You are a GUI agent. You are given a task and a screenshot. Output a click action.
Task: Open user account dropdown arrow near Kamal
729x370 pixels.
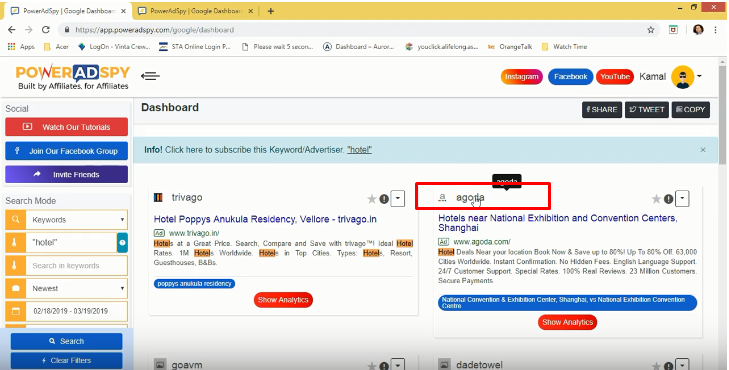(x=699, y=77)
